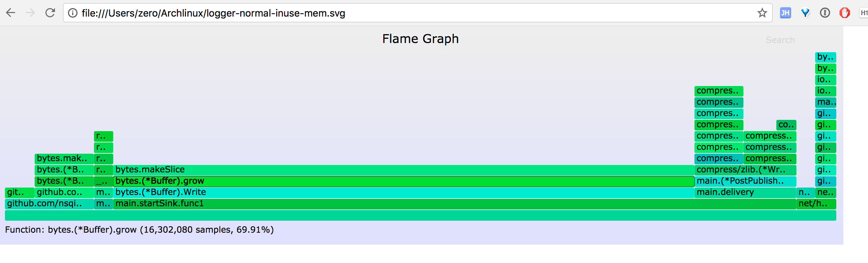Open the circular info extension icon
This screenshot has width=868, height=263.
pyautogui.click(x=825, y=13)
